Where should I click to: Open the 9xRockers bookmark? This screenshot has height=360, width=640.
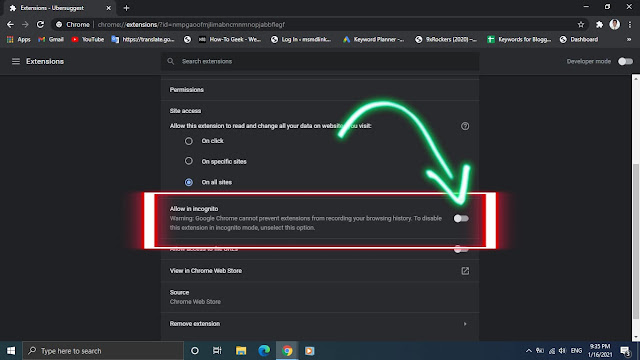point(446,39)
